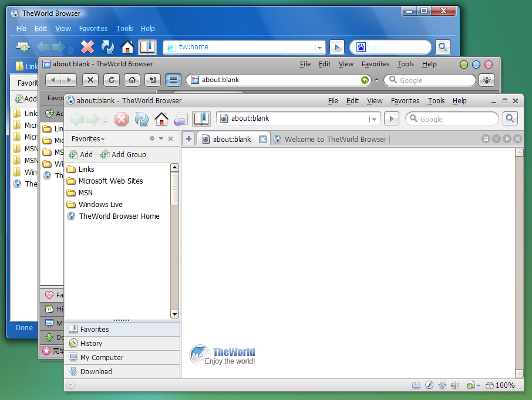Click Add Group in Favorites panel
The image size is (532, 400).
click(123, 154)
